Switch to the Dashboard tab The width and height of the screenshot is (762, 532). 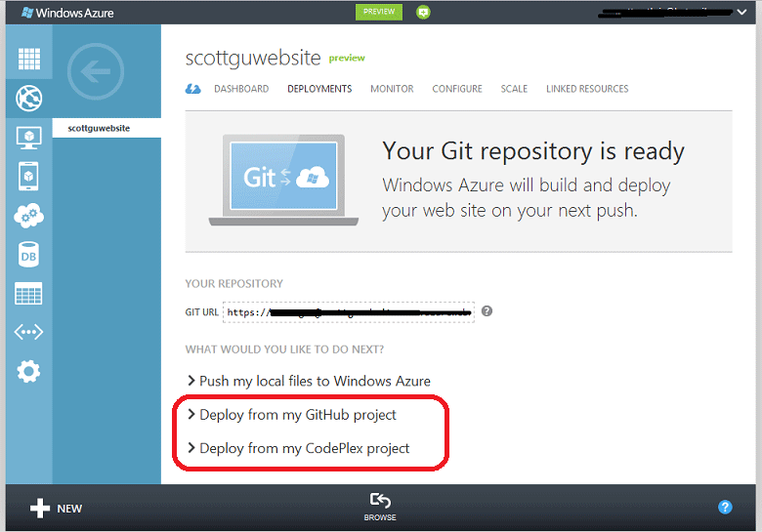(241, 89)
